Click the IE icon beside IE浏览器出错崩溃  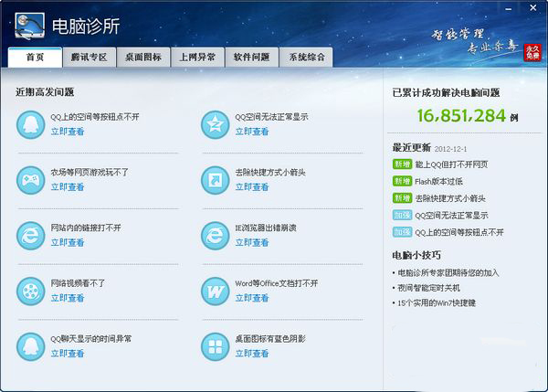(x=216, y=236)
